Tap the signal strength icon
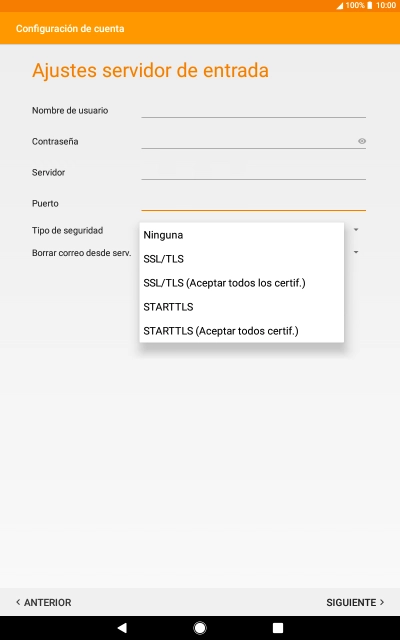 (x=340, y=6)
